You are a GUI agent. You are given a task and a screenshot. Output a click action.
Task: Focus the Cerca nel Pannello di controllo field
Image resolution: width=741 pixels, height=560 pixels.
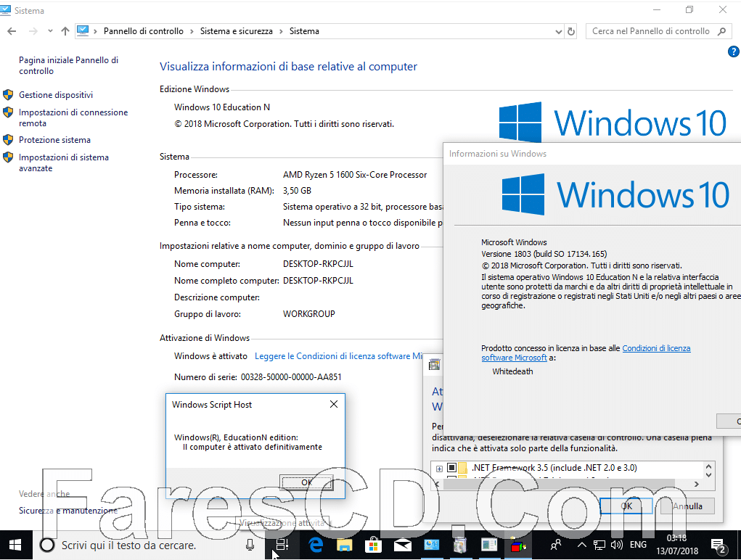tap(651, 31)
